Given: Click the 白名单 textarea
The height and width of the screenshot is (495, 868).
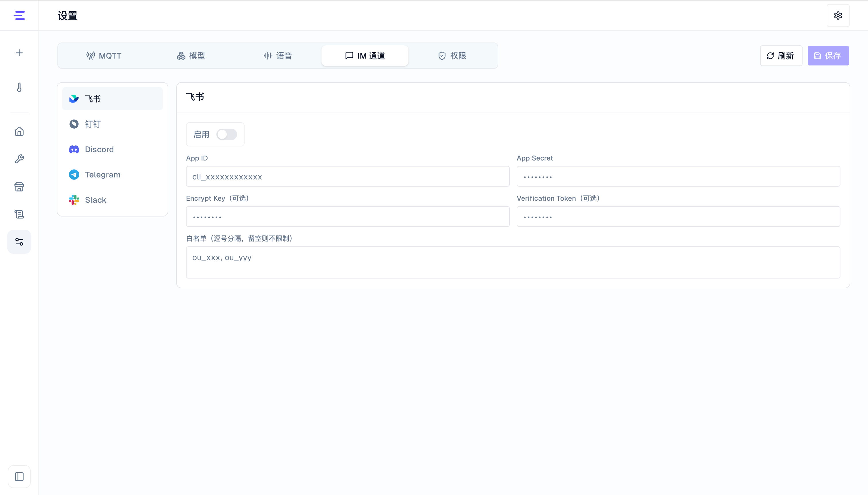Looking at the screenshot, I should 513,262.
